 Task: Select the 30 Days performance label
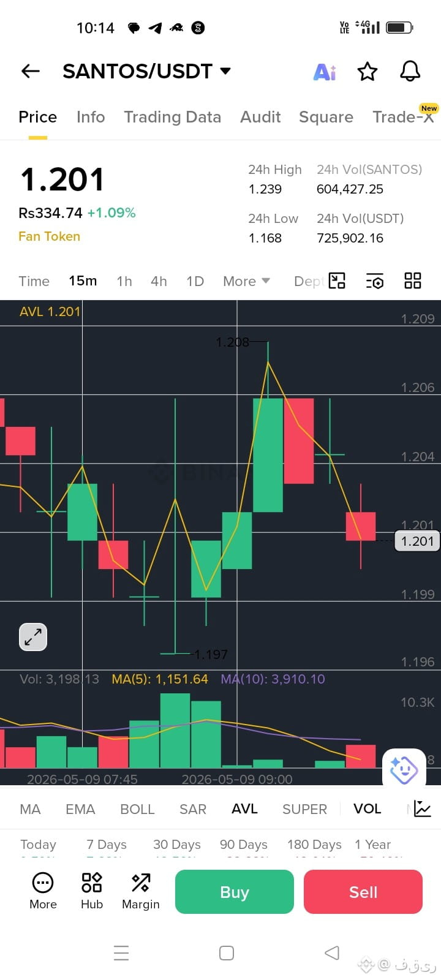[x=176, y=845]
